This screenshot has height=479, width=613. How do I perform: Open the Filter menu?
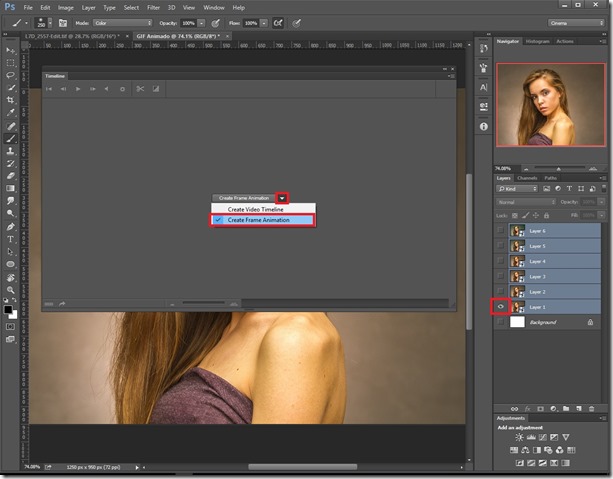(153, 7)
